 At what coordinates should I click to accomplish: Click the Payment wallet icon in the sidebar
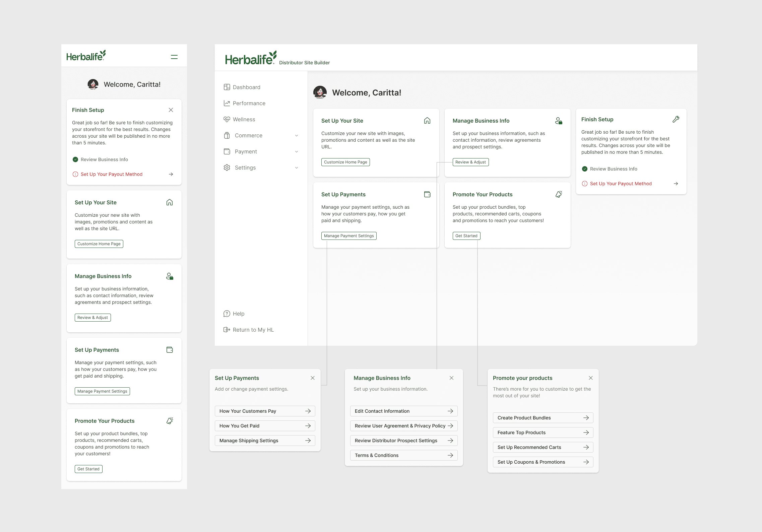[x=227, y=151]
